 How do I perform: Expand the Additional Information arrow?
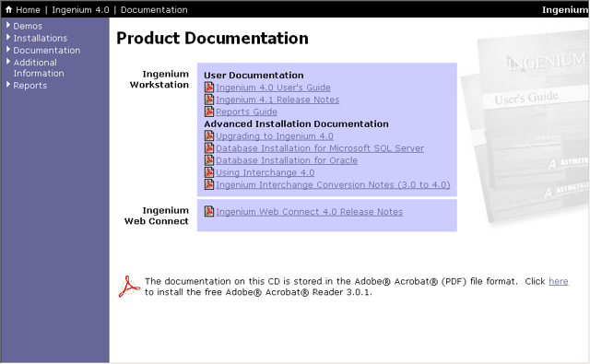coord(8,62)
